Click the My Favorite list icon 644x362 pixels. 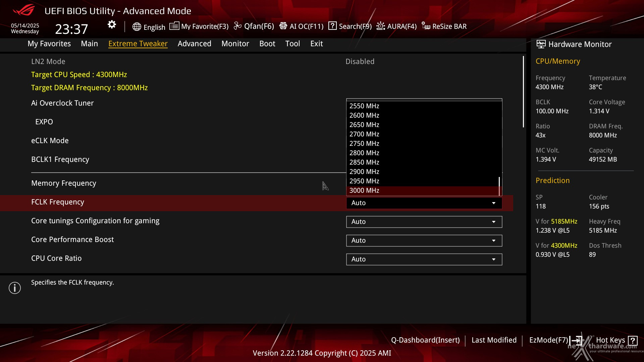pos(174,26)
